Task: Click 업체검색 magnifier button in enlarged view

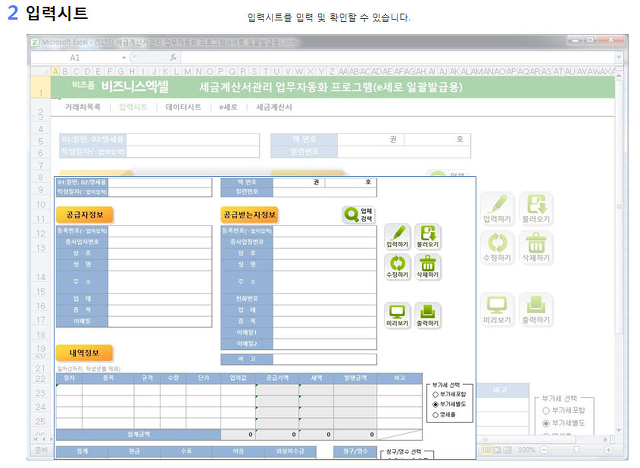Action: tap(358, 215)
